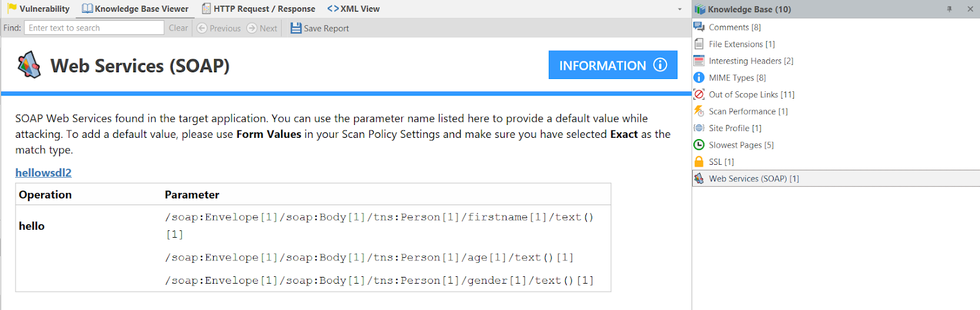Open the hellowsdl2 link

(43, 173)
